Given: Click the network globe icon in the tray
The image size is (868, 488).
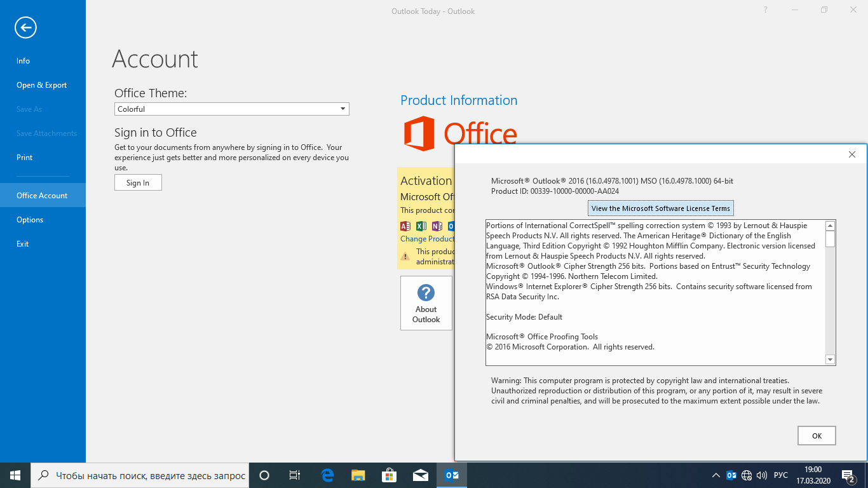Looking at the screenshot, I should tap(747, 475).
